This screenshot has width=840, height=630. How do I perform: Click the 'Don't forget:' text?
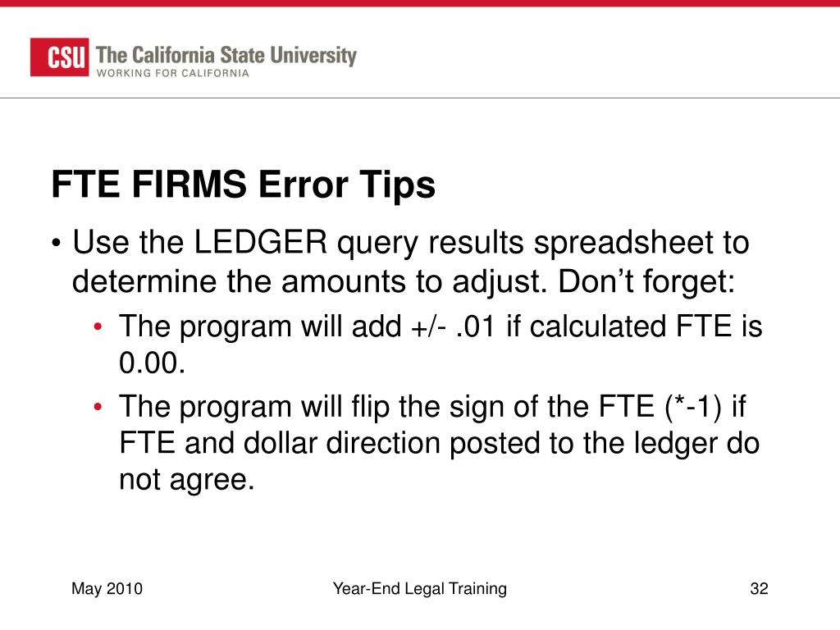tap(646, 281)
